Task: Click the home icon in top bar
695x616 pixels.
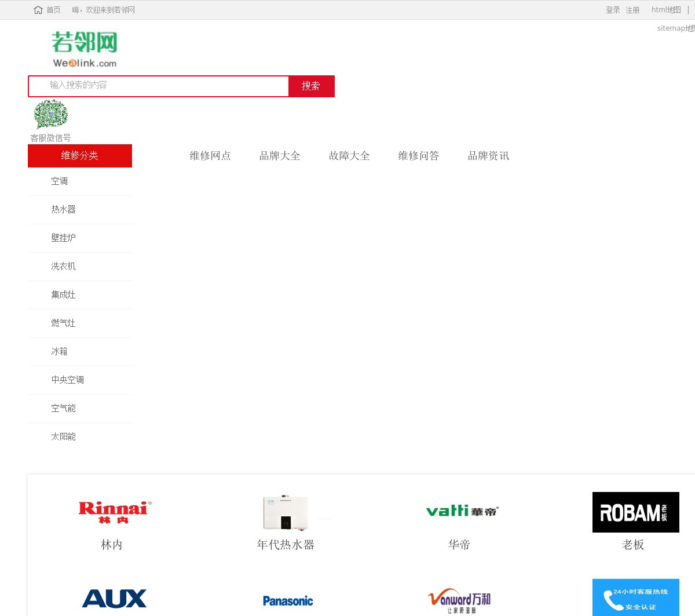Action: (38, 10)
